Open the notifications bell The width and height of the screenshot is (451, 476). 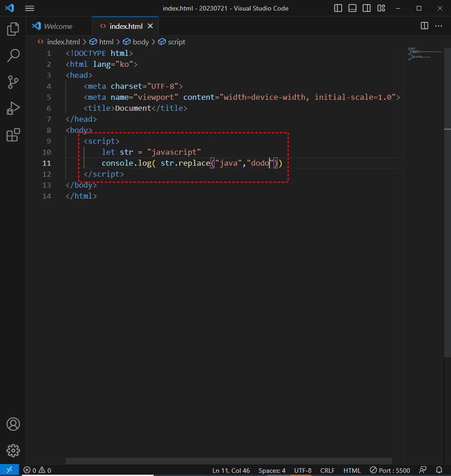(439, 470)
